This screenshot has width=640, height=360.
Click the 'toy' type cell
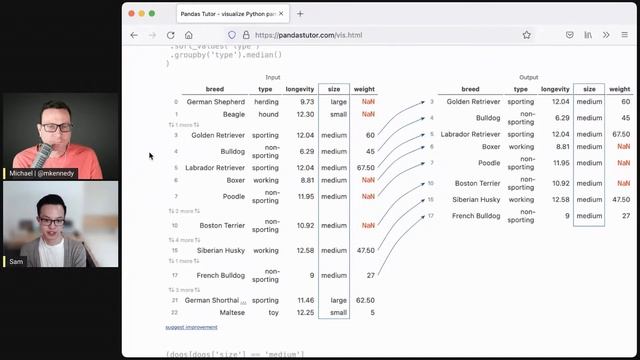click(273, 313)
